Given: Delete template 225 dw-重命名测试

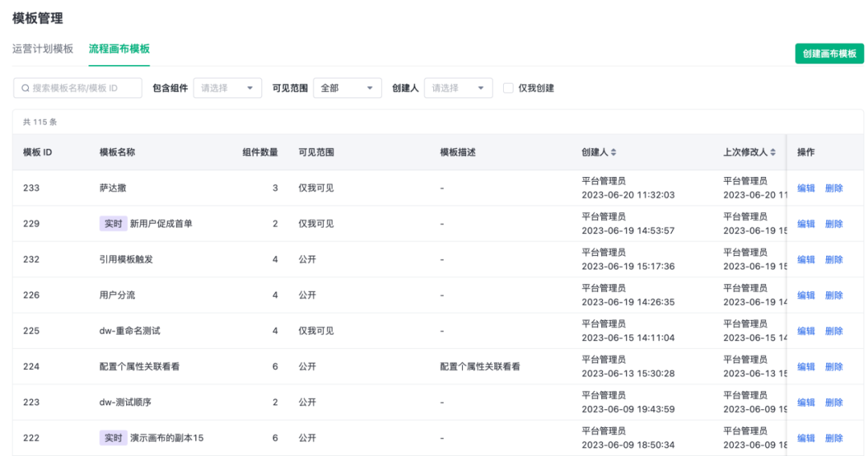Looking at the screenshot, I should (833, 331).
